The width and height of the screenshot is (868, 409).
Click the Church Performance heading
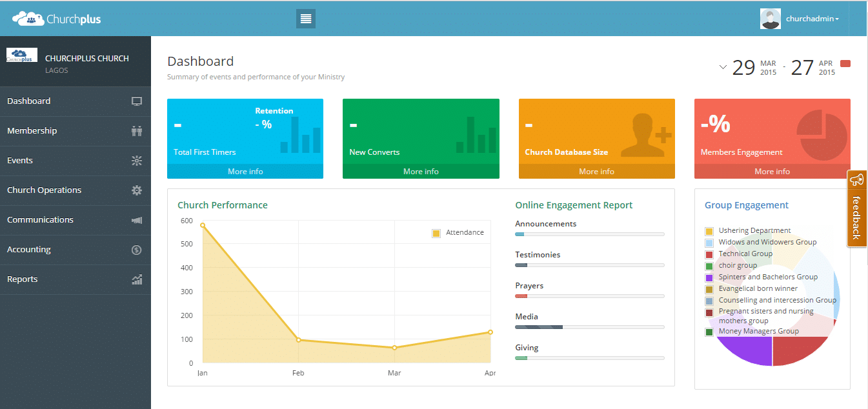(223, 205)
